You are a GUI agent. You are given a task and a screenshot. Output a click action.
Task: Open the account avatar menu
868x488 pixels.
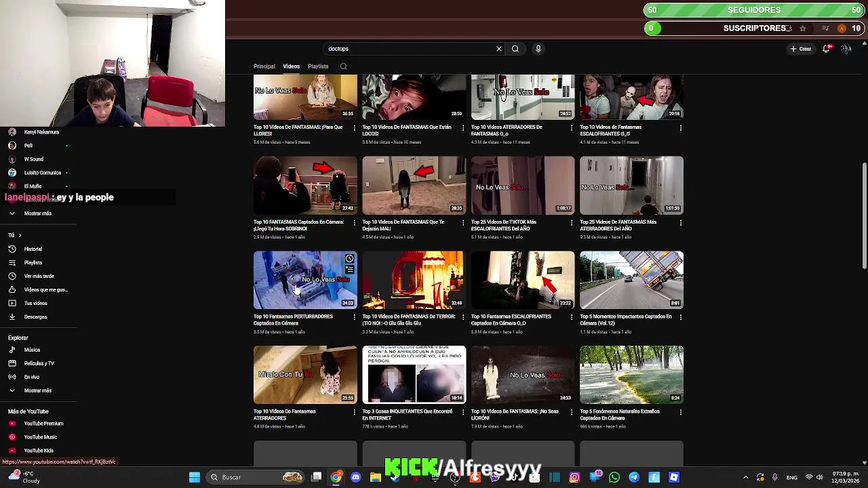click(x=846, y=49)
